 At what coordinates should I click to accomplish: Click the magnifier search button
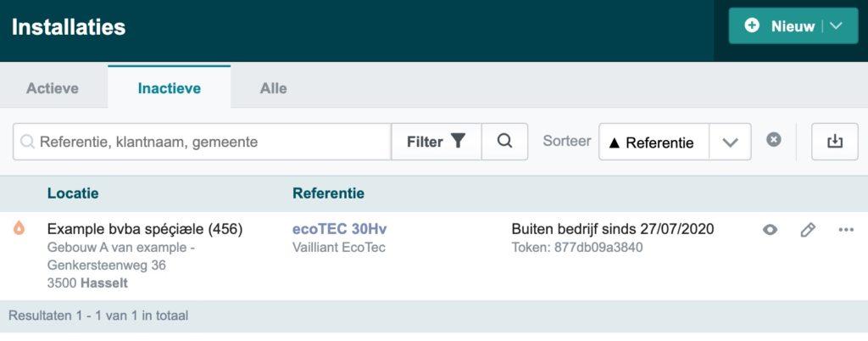504,142
